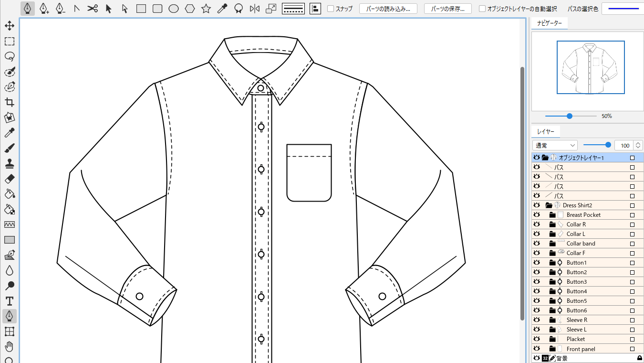Open the 通常 blend mode dropdown

click(x=555, y=145)
